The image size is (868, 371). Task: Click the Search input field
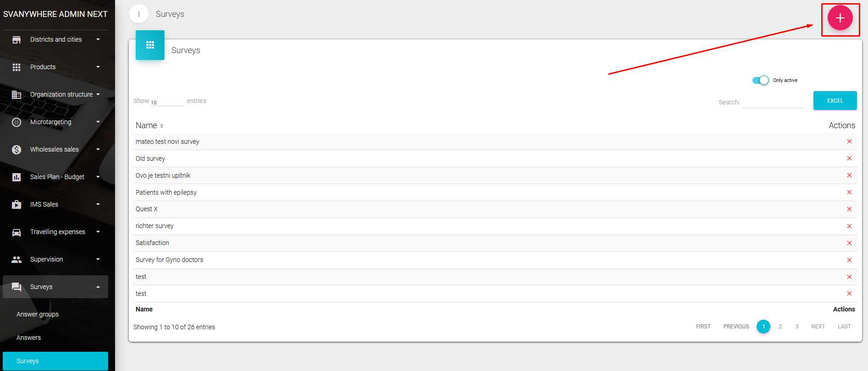[773, 102]
